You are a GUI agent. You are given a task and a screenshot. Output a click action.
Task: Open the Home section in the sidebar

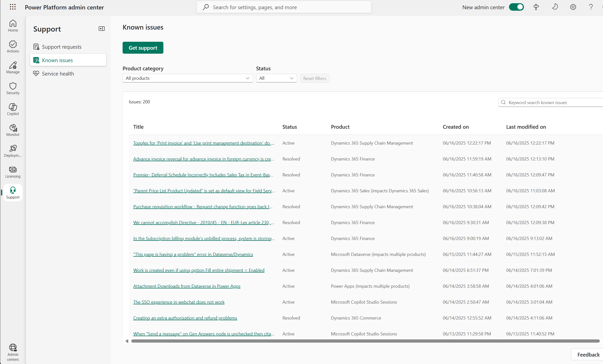pos(13,26)
